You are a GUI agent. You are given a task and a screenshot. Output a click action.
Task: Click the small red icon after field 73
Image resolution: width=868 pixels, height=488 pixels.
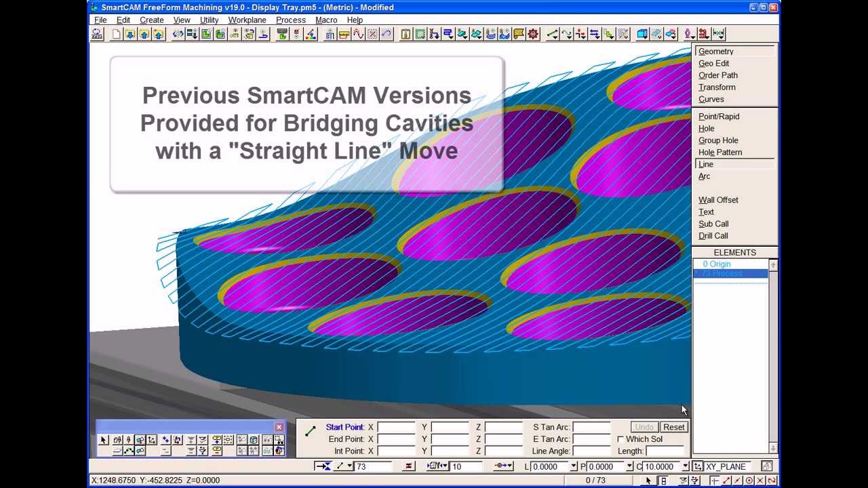408,466
